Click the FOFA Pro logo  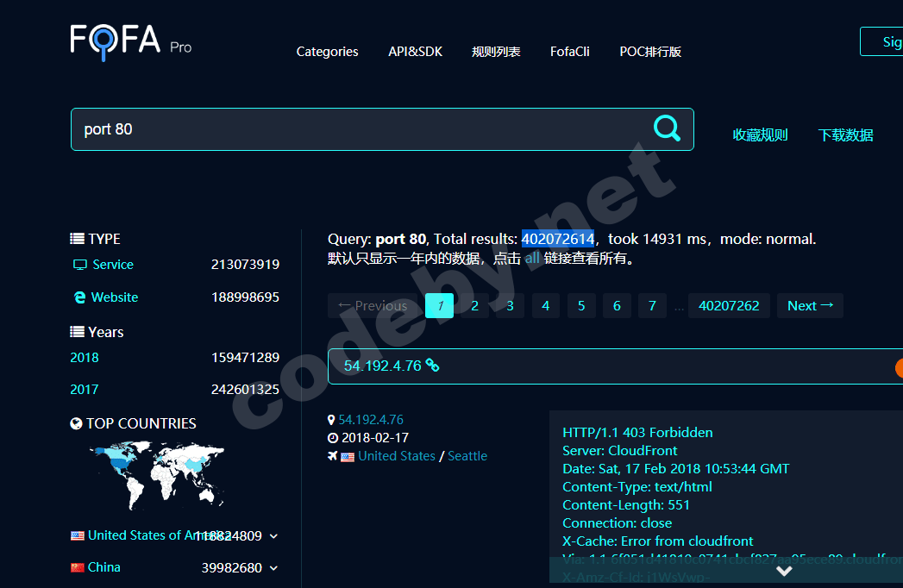(131, 42)
